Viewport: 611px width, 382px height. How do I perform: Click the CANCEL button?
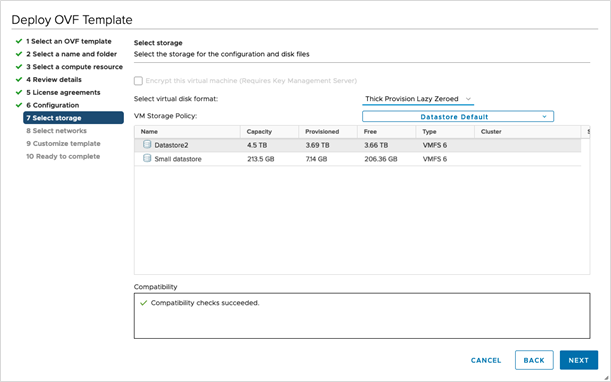click(x=486, y=360)
